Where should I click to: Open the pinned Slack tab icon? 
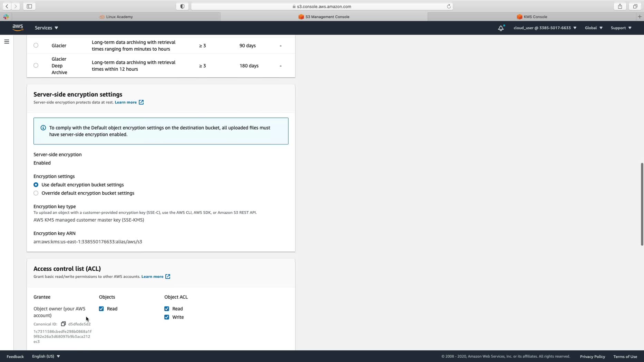pyautogui.click(x=6, y=17)
